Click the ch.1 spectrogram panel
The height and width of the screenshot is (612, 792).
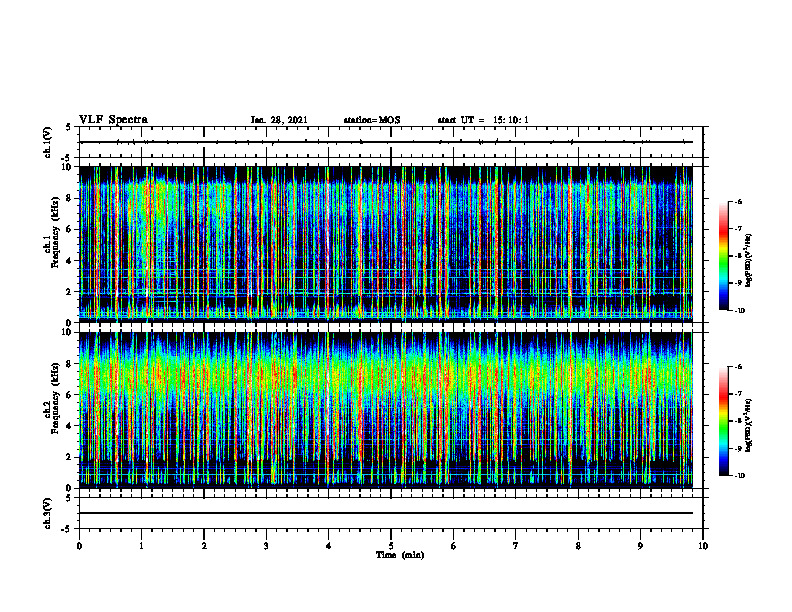coord(386,244)
